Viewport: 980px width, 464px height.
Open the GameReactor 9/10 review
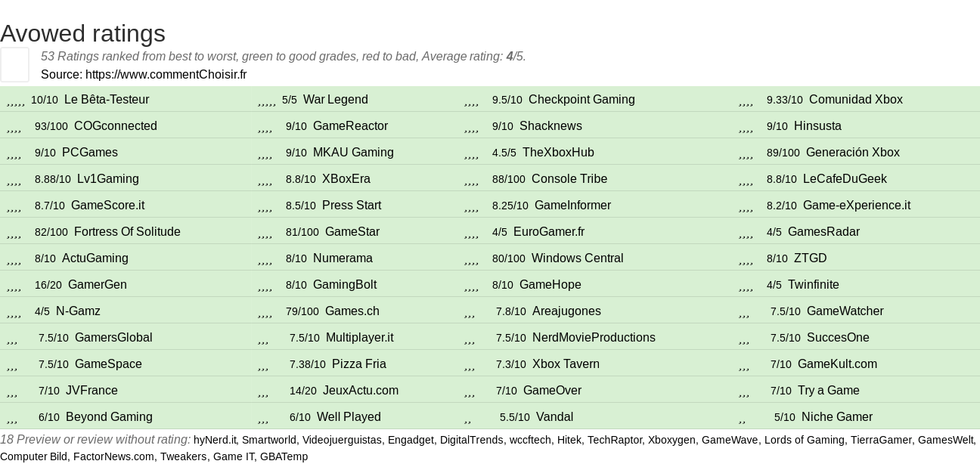350,126
